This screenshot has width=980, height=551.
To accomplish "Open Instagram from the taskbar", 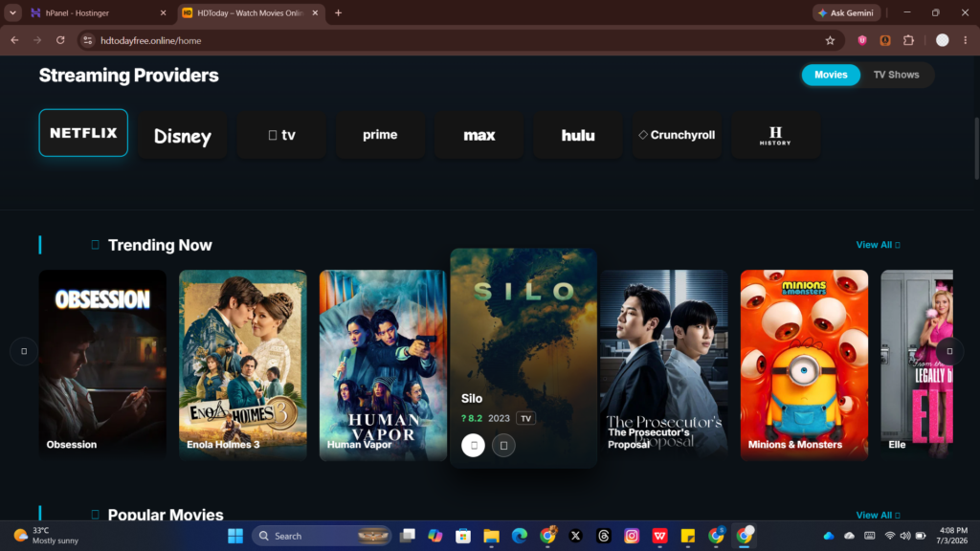I will point(632,536).
